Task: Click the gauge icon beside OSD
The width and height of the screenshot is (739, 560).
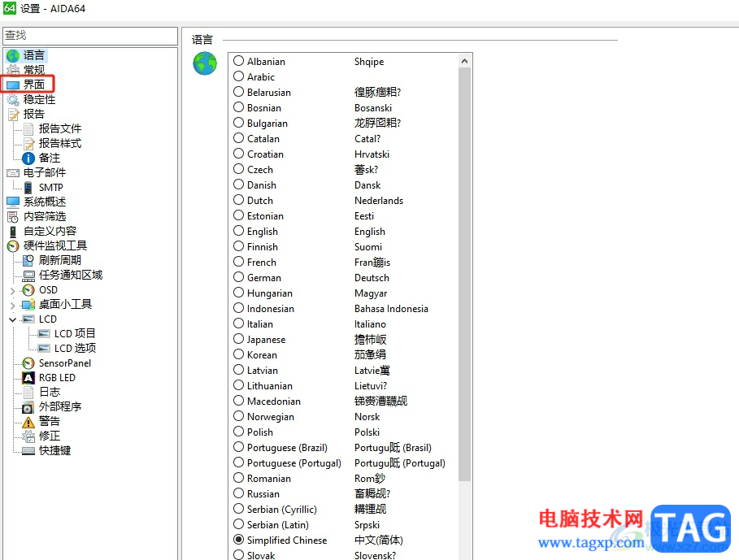Action: tap(28, 290)
